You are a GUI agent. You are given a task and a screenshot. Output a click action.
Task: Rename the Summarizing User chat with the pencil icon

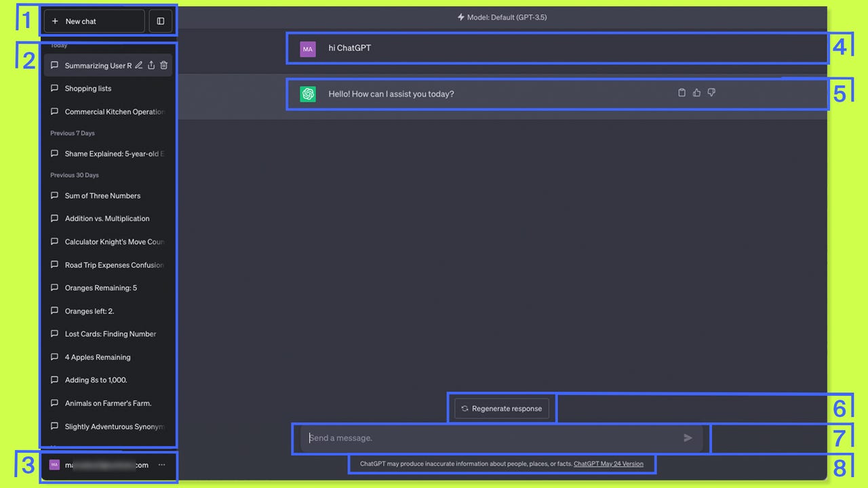pyautogui.click(x=138, y=66)
